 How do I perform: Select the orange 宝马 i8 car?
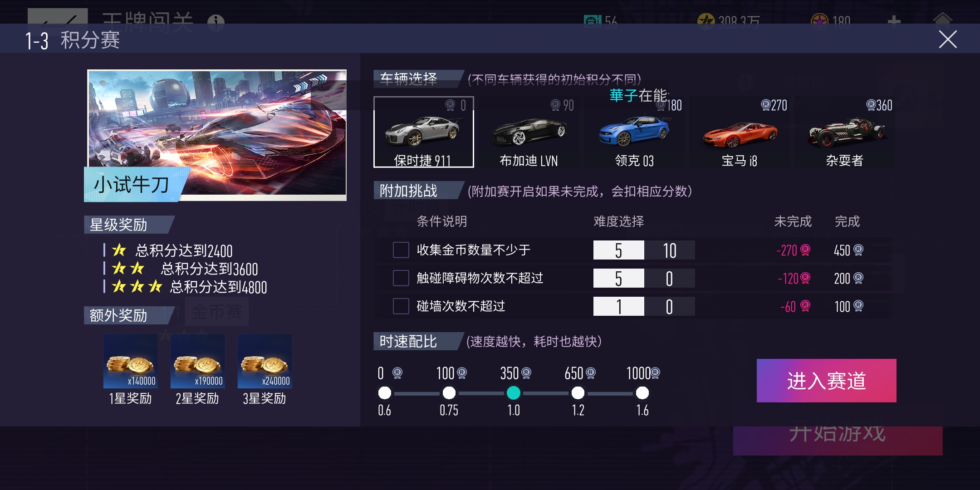(740, 132)
